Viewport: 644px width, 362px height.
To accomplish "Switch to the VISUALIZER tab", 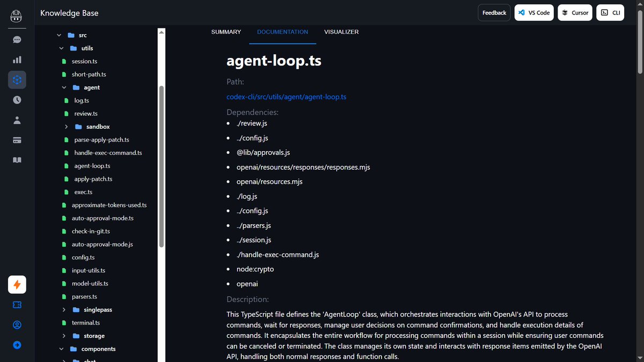I will tap(341, 32).
